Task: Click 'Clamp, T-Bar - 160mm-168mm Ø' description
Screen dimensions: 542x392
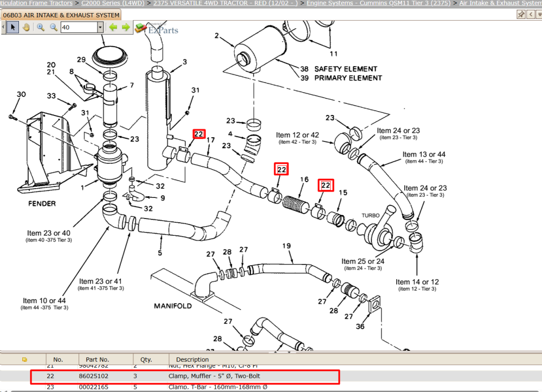Action: click(x=218, y=387)
